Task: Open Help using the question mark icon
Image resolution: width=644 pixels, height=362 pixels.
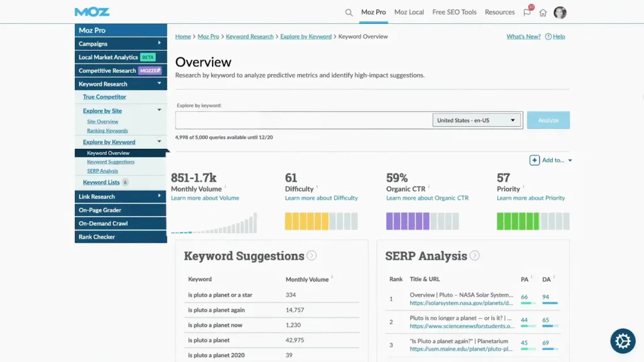Action: pos(550,36)
